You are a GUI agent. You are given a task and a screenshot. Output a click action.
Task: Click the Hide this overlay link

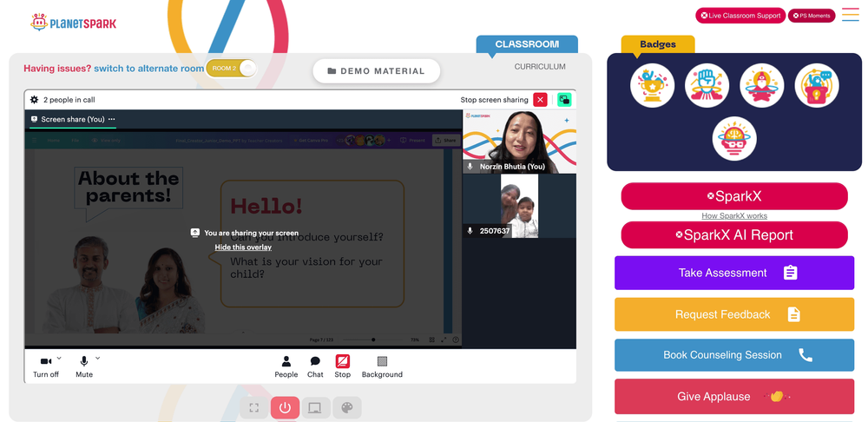tap(243, 247)
